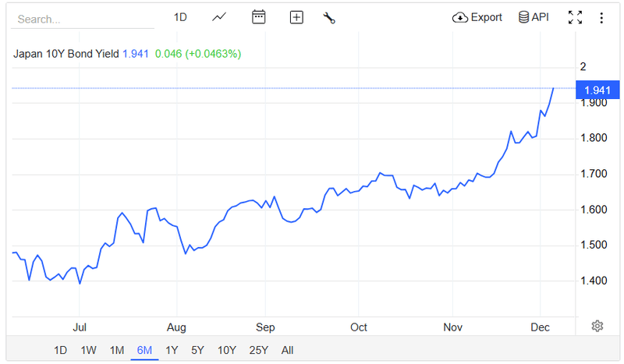Open the chart type line icon
624x364 pixels.
point(219,17)
